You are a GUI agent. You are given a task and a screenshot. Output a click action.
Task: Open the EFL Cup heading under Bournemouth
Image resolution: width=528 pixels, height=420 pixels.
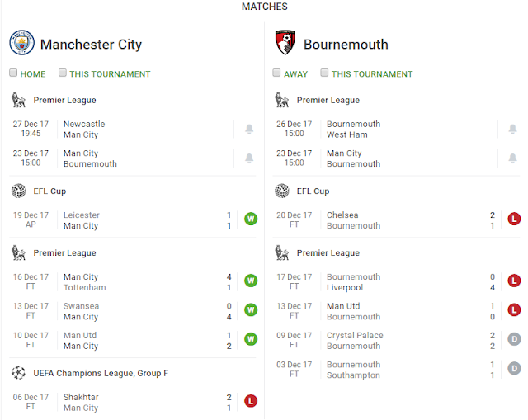point(313,191)
